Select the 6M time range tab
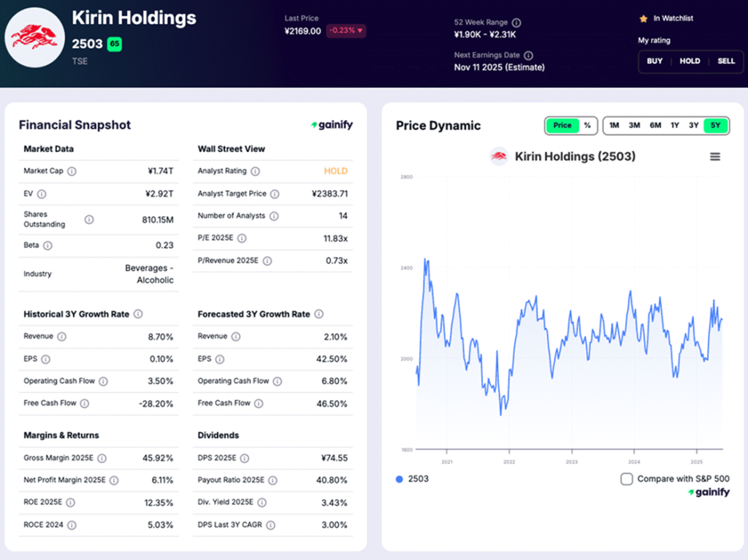This screenshot has height=560, width=748. 655,126
